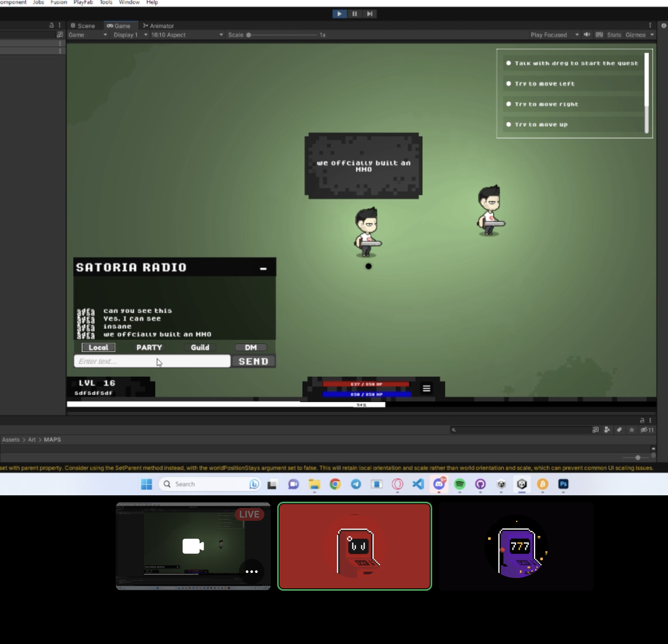Select the Talk with dreg quest entry
The width and height of the screenshot is (668, 644).
click(573, 63)
